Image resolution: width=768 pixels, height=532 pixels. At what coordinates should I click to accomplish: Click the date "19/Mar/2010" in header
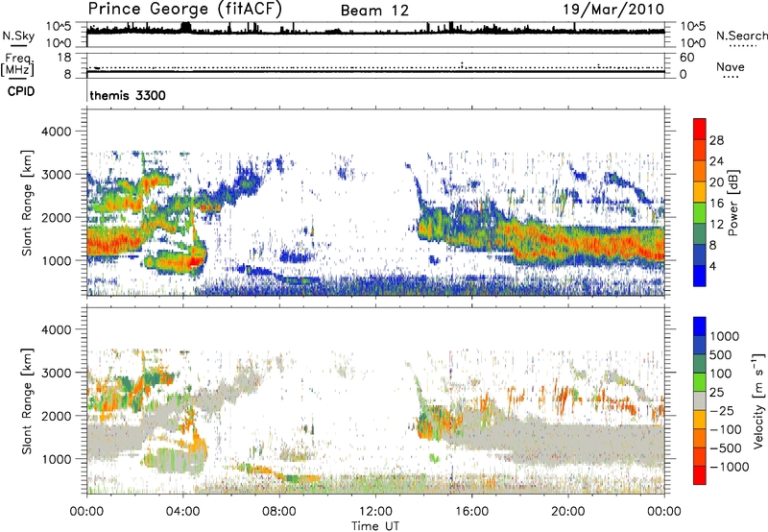pos(613,9)
